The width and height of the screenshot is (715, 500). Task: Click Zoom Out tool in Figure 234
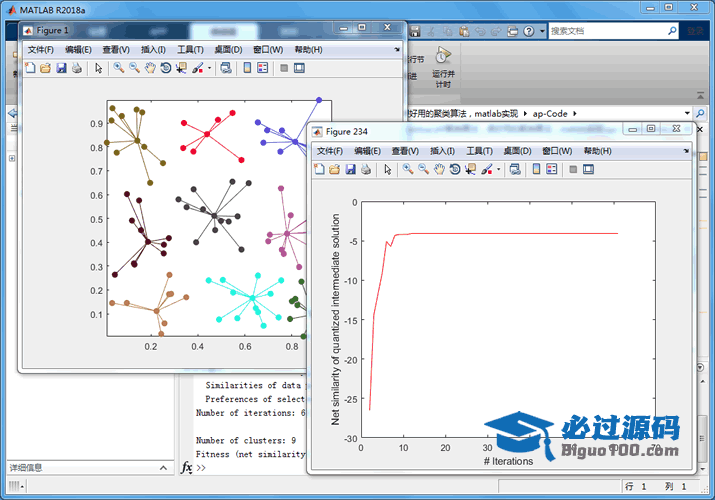[x=423, y=170]
